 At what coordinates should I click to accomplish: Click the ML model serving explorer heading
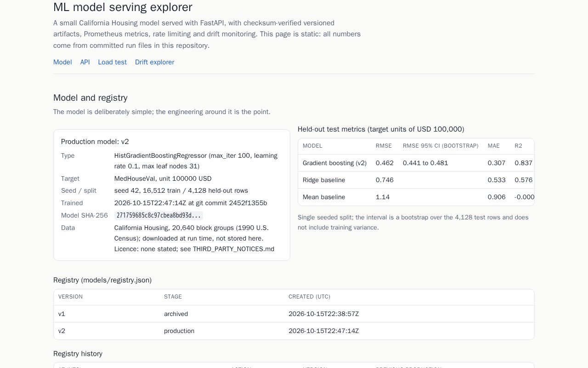pyautogui.click(x=123, y=7)
